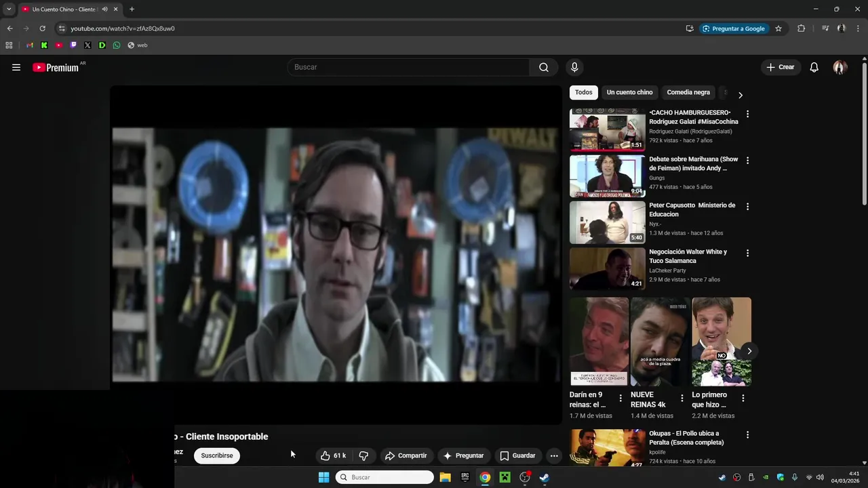Open Peter Capusotto Ministerio thumbnail

607,222
